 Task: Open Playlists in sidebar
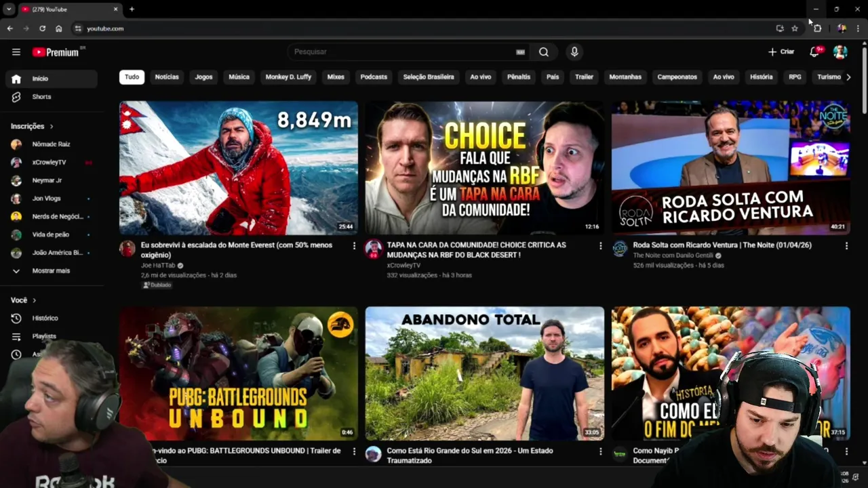tap(51, 336)
